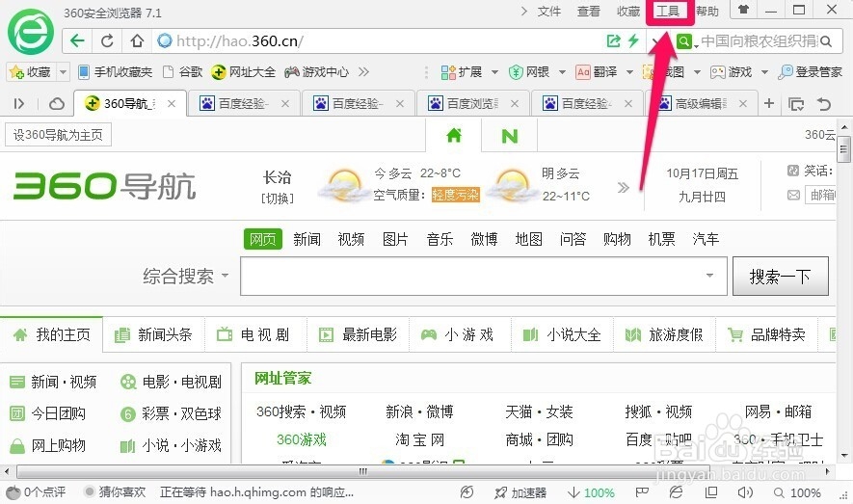Reload the page with the refresh icon

(108, 40)
